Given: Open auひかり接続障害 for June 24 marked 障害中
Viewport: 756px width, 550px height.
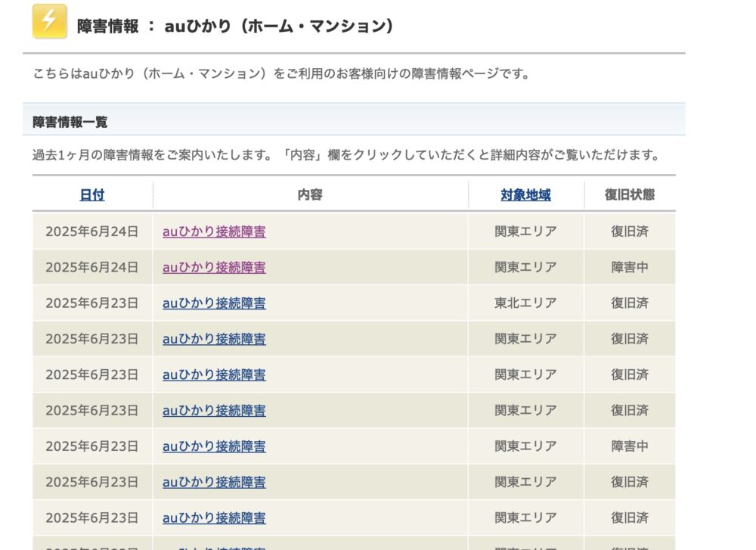Looking at the screenshot, I should pyautogui.click(x=214, y=267).
